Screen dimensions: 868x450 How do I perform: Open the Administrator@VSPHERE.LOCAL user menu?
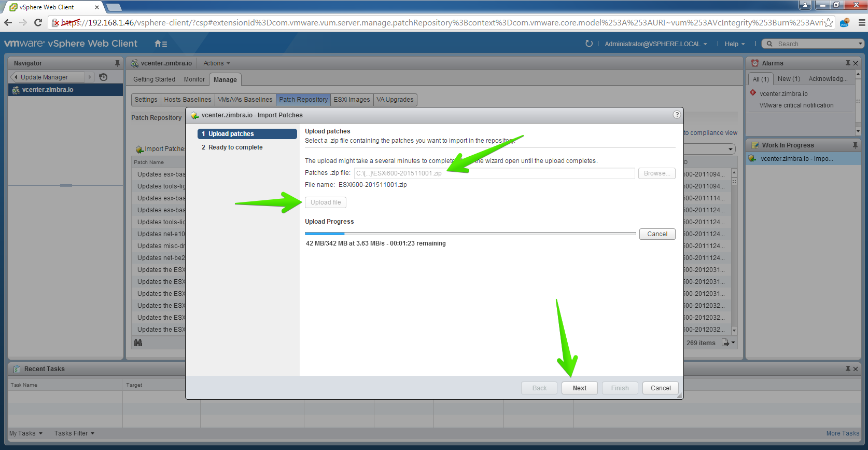click(x=656, y=44)
